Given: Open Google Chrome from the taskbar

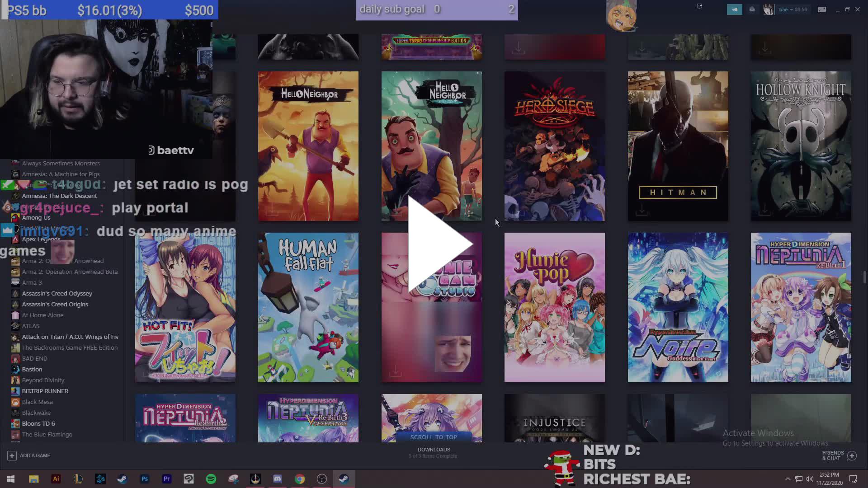Looking at the screenshot, I should [x=299, y=479].
